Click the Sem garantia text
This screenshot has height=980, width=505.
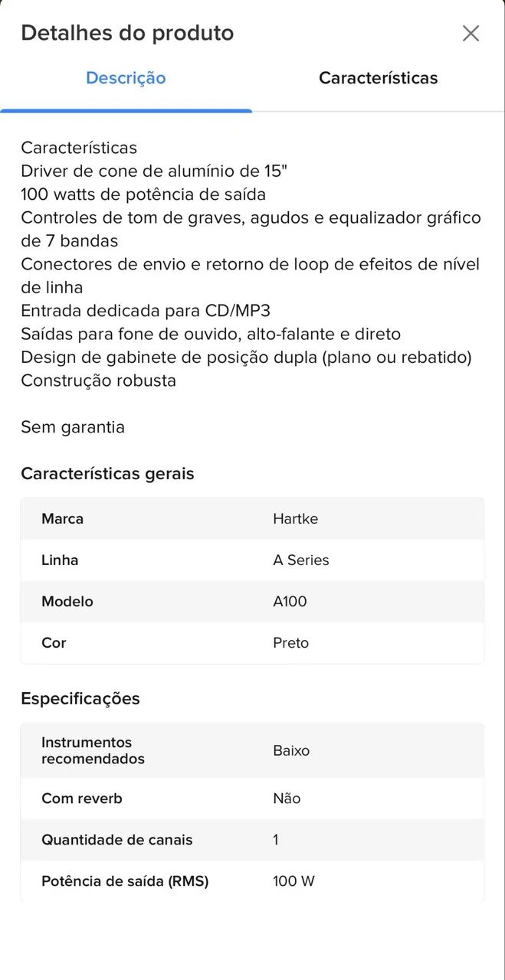73,427
